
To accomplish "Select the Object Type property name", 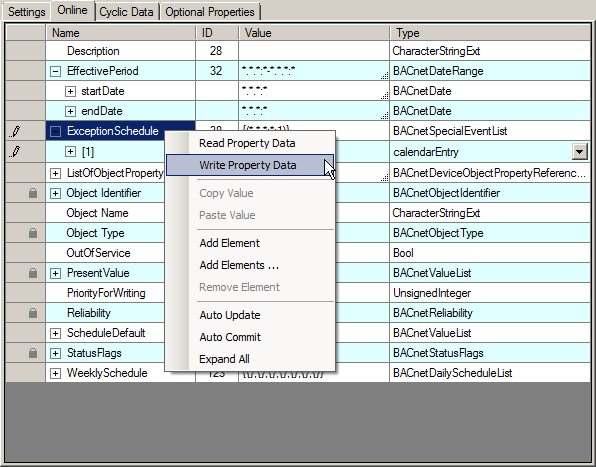I will point(95,233).
